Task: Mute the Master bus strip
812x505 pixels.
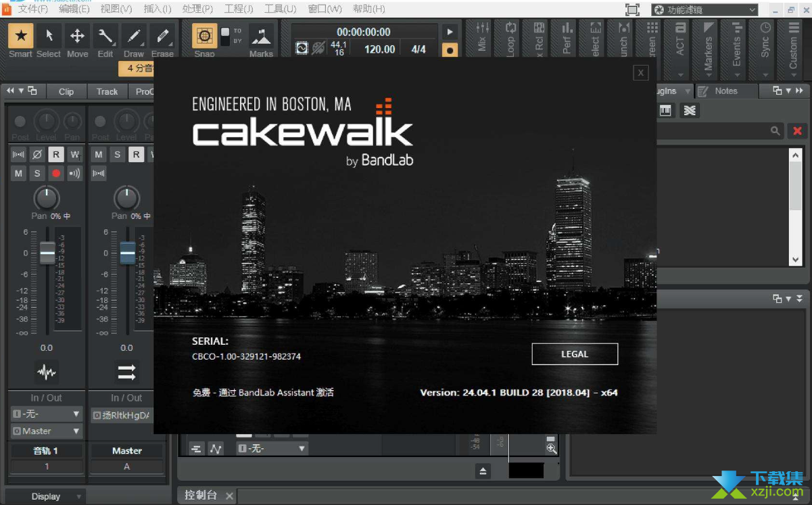Action: click(99, 155)
